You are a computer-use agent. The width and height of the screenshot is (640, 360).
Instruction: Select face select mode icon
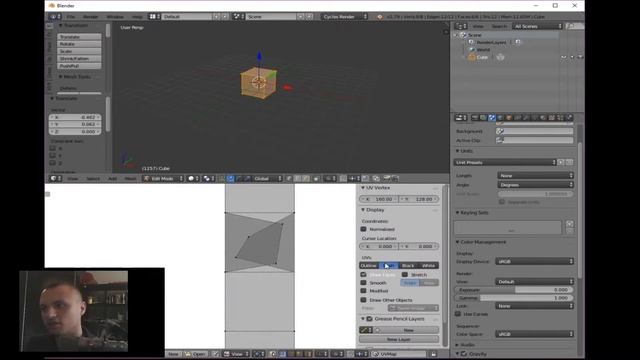pyautogui.click(x=306, y=178)
